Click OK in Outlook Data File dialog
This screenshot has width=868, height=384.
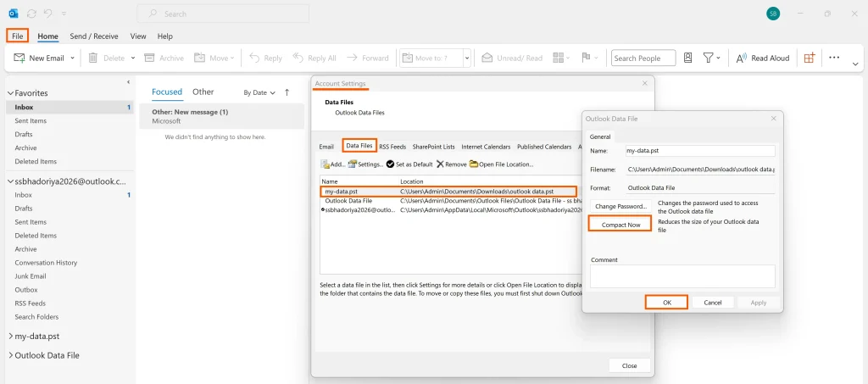[x=666, y=302]
